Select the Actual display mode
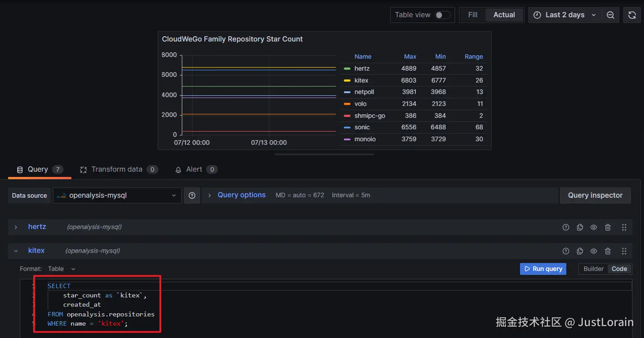The height and width of the screenshot is (338, 644). coord(504,15)
